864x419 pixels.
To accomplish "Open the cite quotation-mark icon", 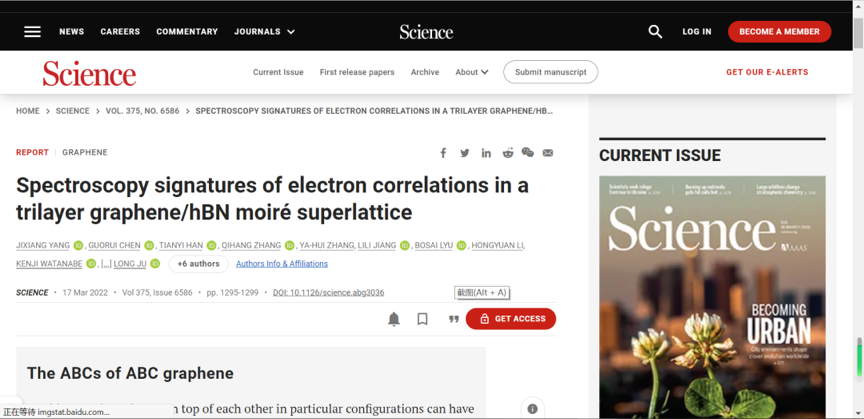I will tap(453, 319).
